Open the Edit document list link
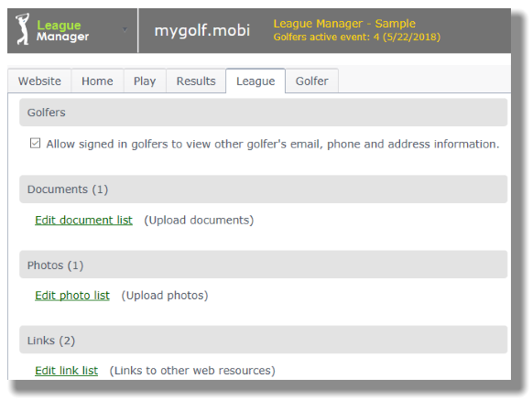This screenshot has height=400, width=532. (83, 221)
